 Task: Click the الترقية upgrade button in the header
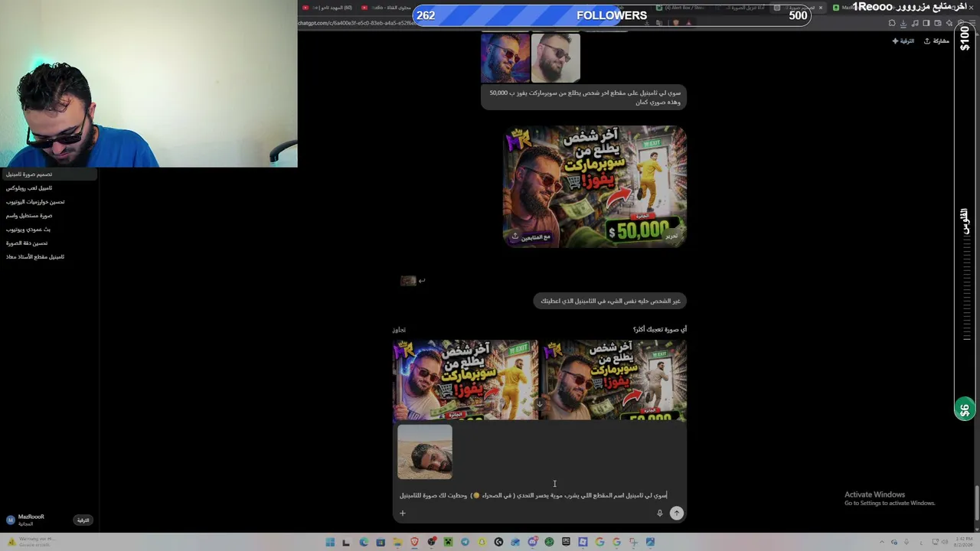tap(903, 41)
